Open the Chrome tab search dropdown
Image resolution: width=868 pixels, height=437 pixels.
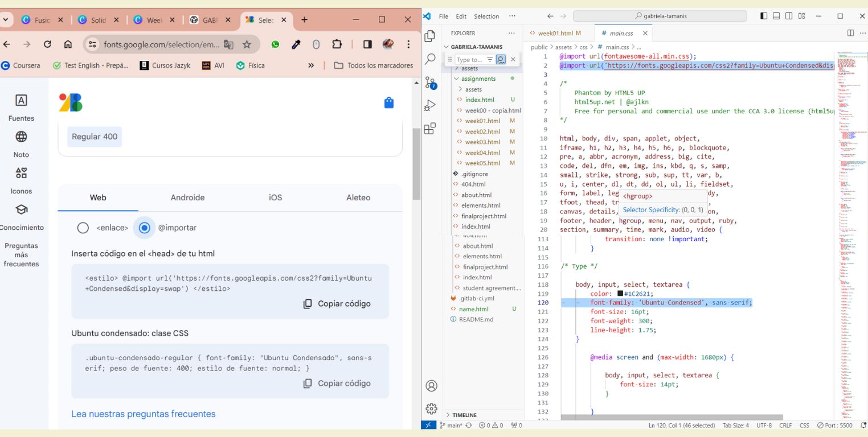pyautogui.click(x=6, y=20)
